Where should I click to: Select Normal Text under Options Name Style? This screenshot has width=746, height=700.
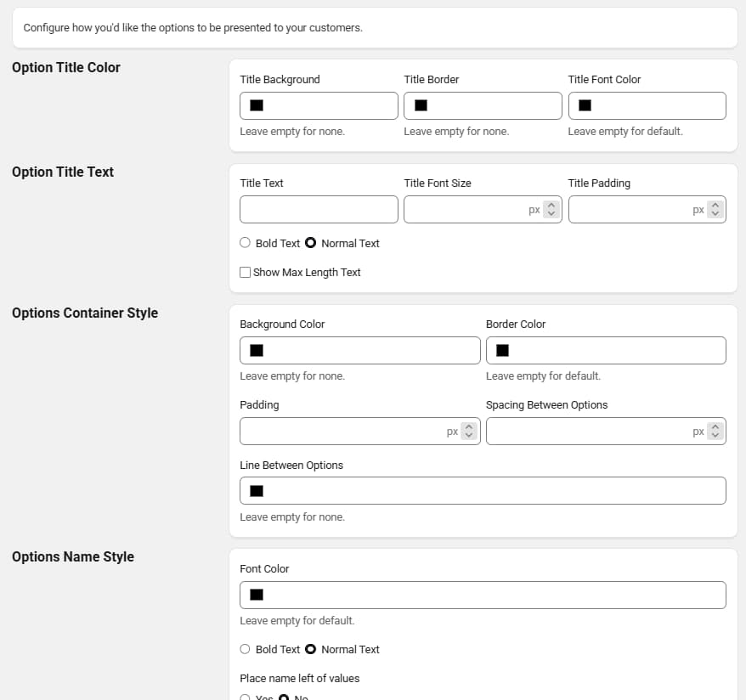(x=310, y=649)
